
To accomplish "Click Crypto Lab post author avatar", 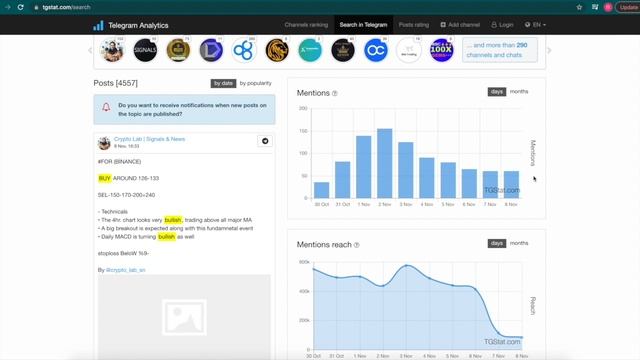I will [104, 143].
